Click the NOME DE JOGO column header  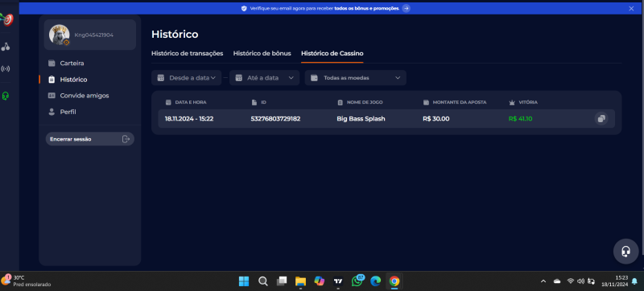coord(360,102)
